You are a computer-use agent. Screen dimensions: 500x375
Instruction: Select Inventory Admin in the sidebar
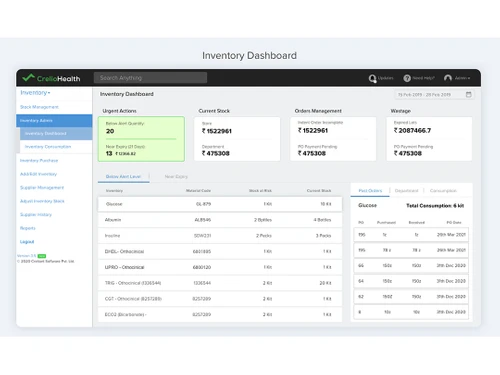click(54, 120)
